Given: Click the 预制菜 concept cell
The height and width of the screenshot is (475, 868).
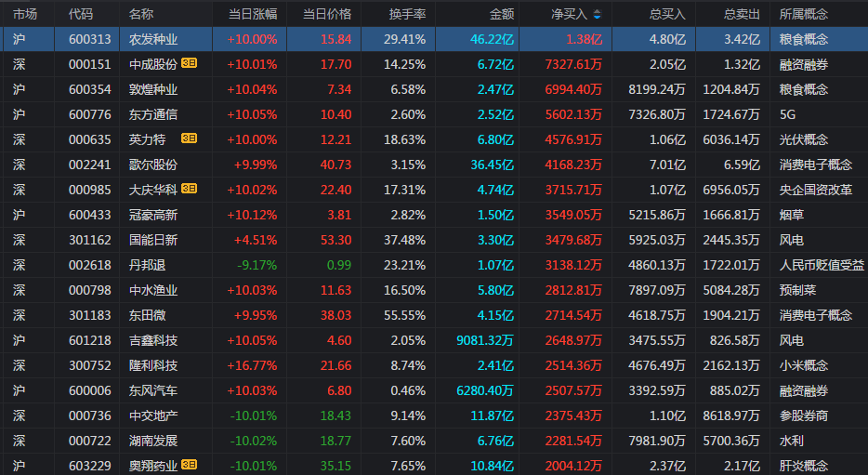Looking at the screenshot, I should pyautogui.click(x=797, y=290).
